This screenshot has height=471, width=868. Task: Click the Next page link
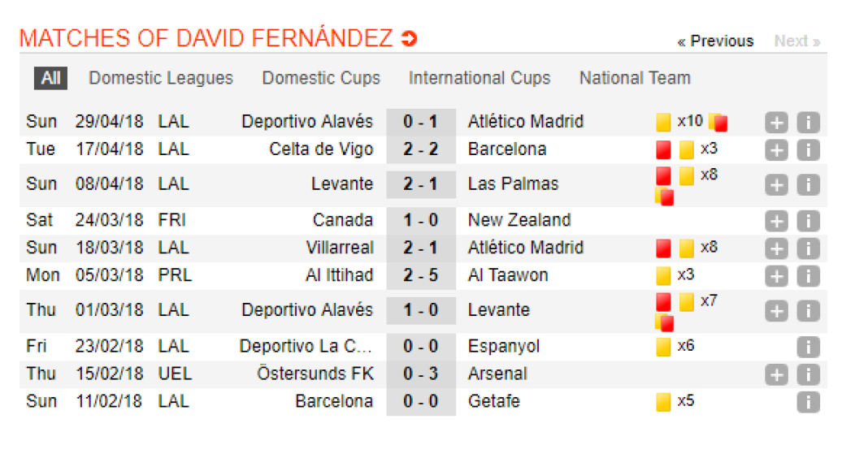click(x=796, y=41)
